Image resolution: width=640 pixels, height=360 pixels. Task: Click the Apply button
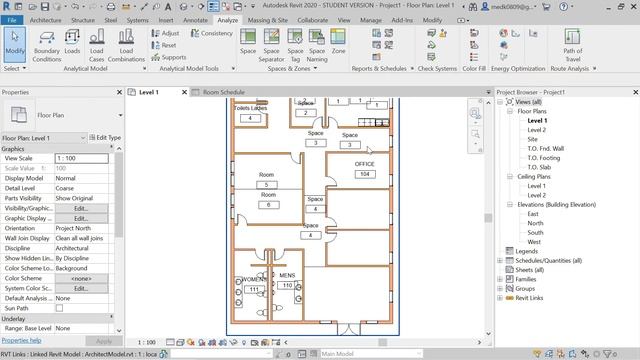[104, 341]
